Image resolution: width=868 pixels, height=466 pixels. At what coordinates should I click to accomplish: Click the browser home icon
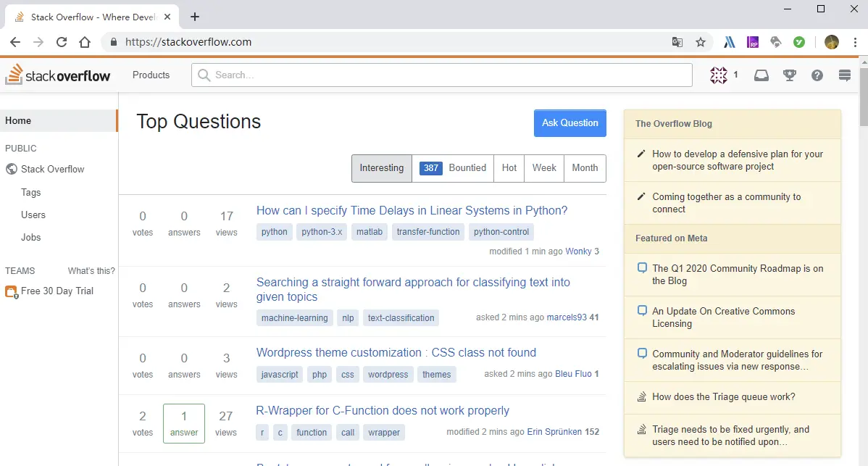(85, 42)
